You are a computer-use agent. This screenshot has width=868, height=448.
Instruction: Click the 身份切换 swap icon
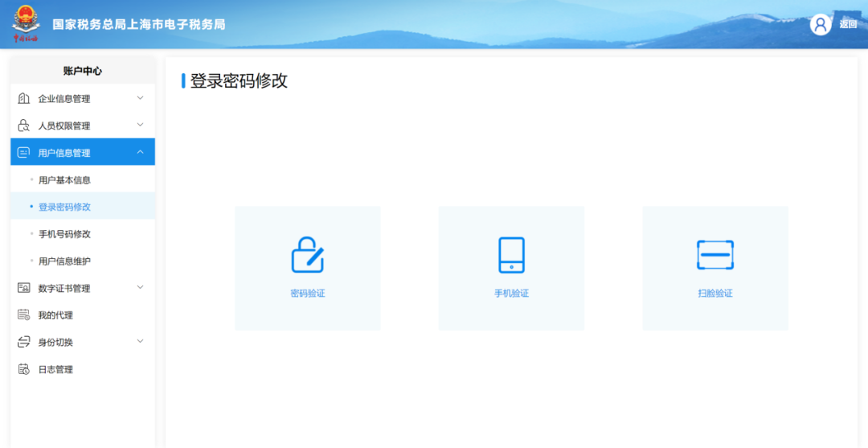pos(24,342)
